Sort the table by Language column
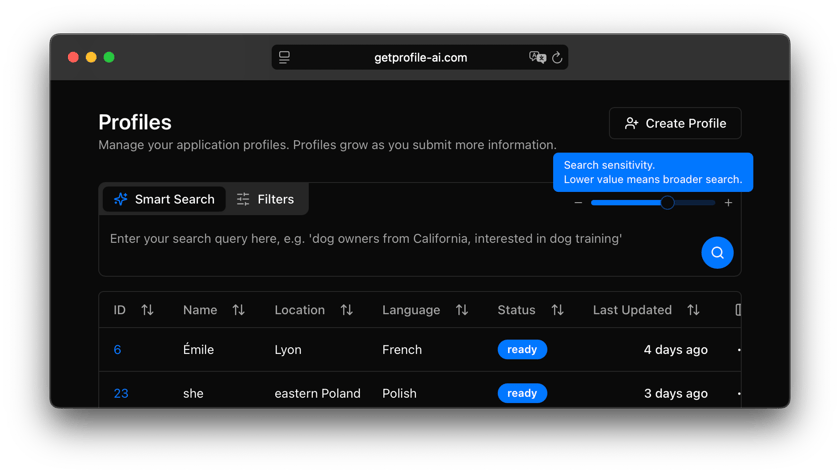Screen dimensions: 840x474 pos(462,310)
